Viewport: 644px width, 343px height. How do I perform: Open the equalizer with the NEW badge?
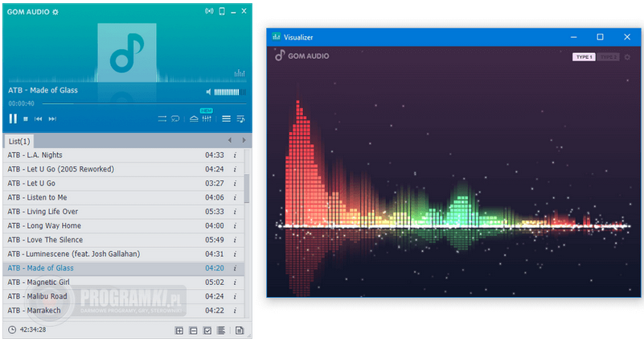coord(207,118)
